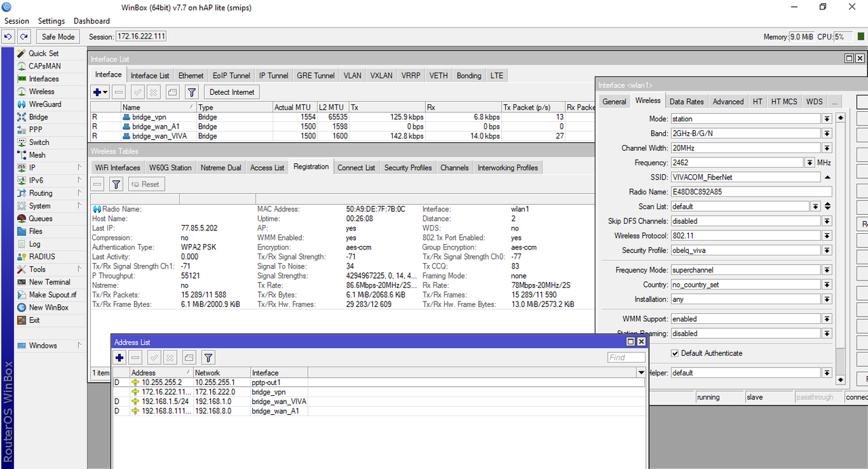Click filter funnel icon in Address List

point(208,357)
